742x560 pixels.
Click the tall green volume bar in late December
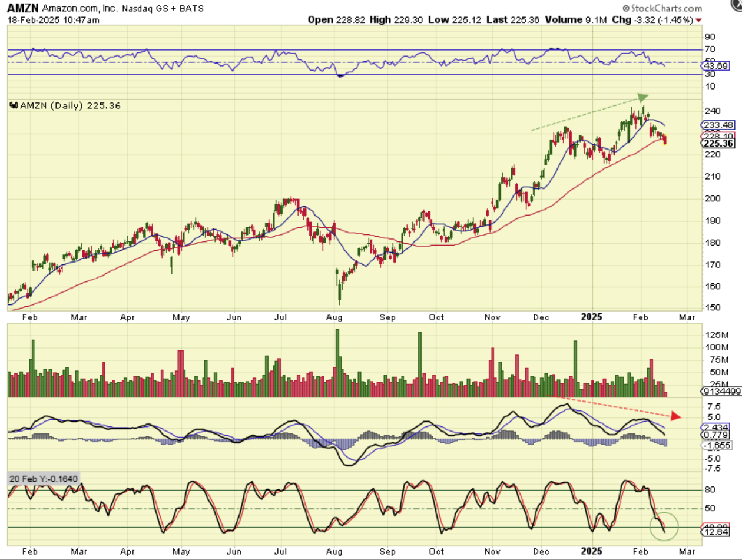[x=575, y=369]
